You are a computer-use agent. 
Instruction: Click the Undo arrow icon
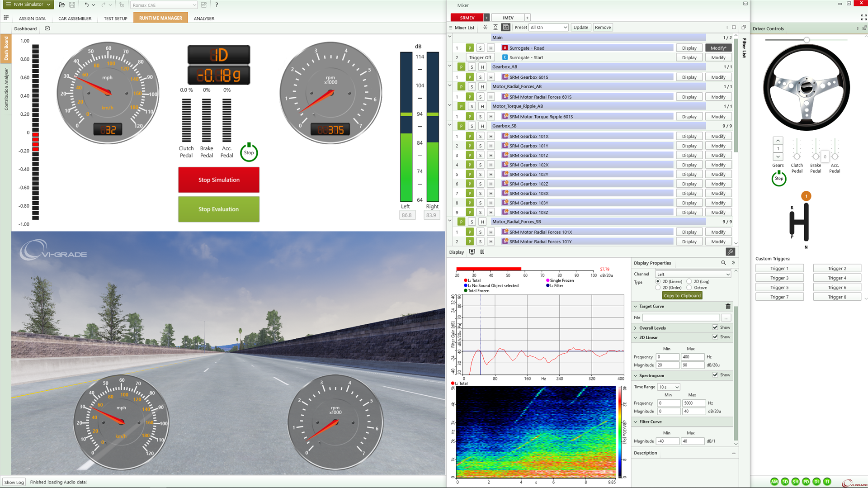(86, 5)
